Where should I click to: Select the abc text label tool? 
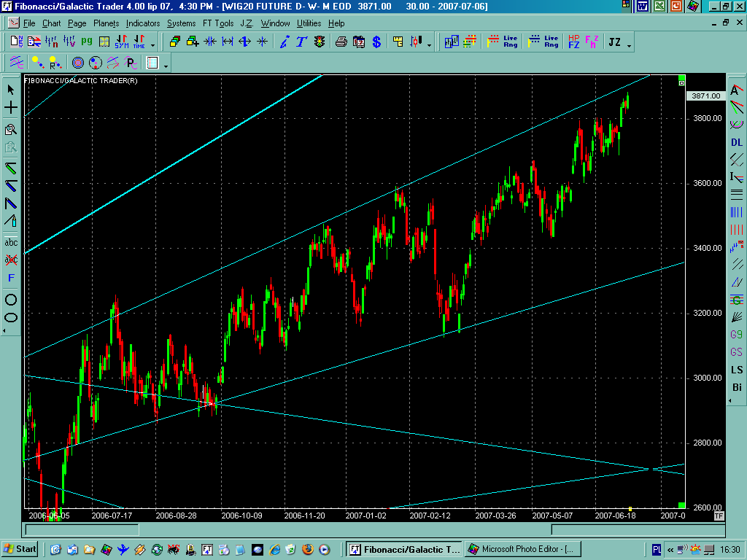[11, 242]
